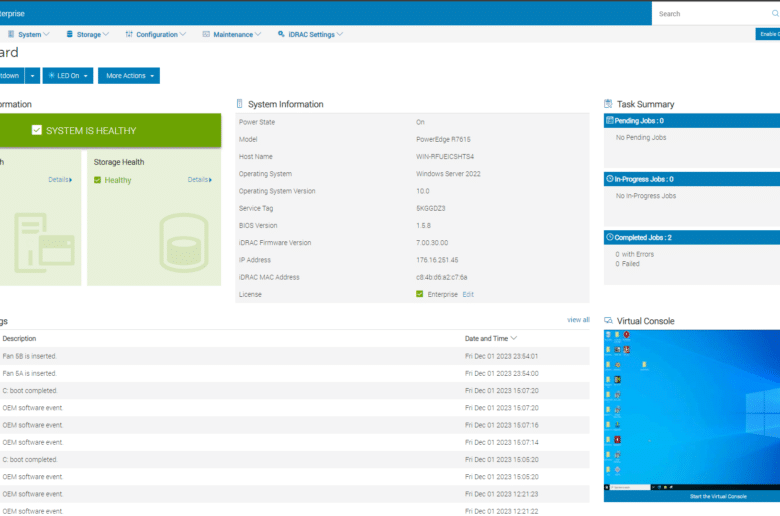This screenshot has width=780, height=516.
Task: Open Storage Health Details link
Action: 199,180
